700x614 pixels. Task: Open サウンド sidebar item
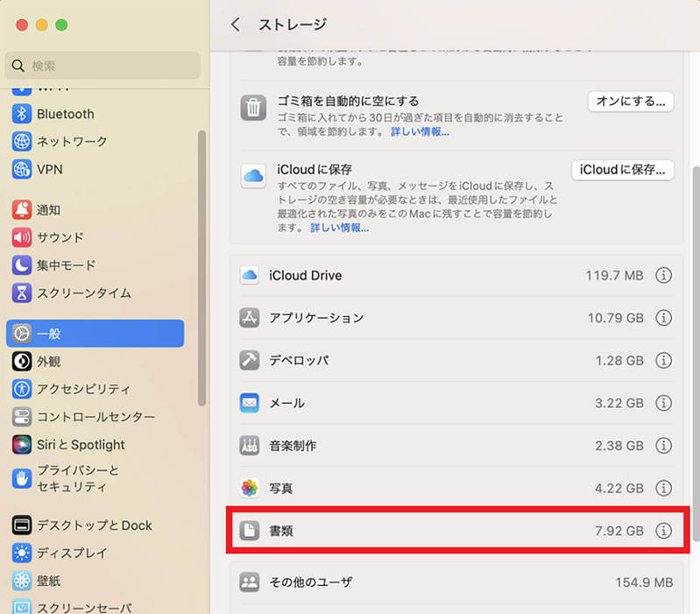[60, 237]
